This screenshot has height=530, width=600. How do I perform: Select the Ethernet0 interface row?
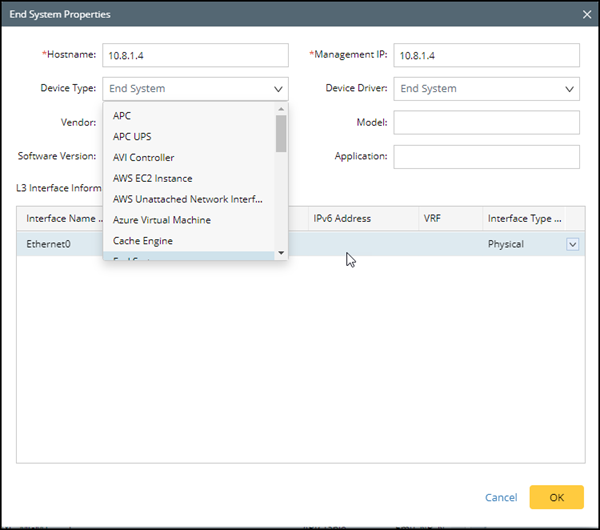point(50,244)
